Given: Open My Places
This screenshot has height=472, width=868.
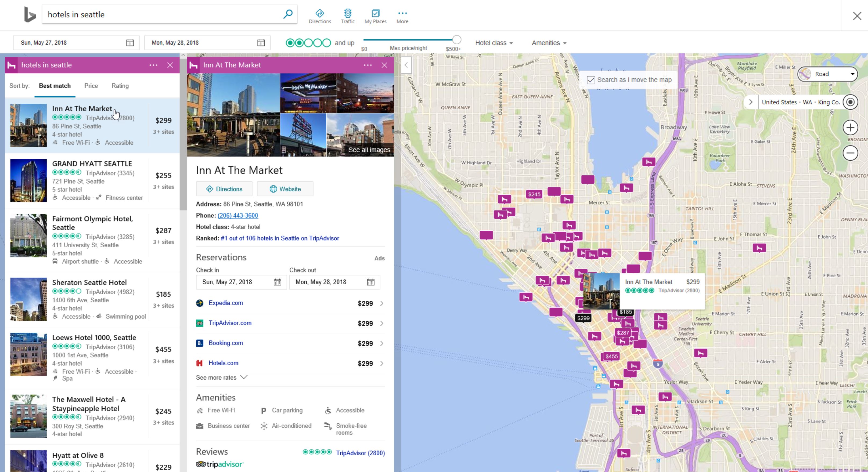Looking at the screenshot, I should coord(375,16).
